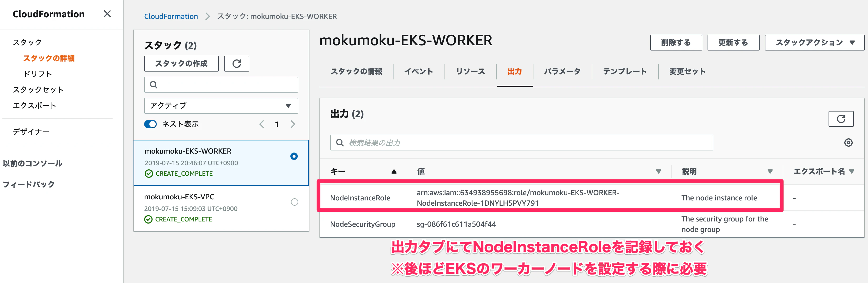868x283 pixels.
Task: Sort by the 説明 column arrow
Action: 770,171
